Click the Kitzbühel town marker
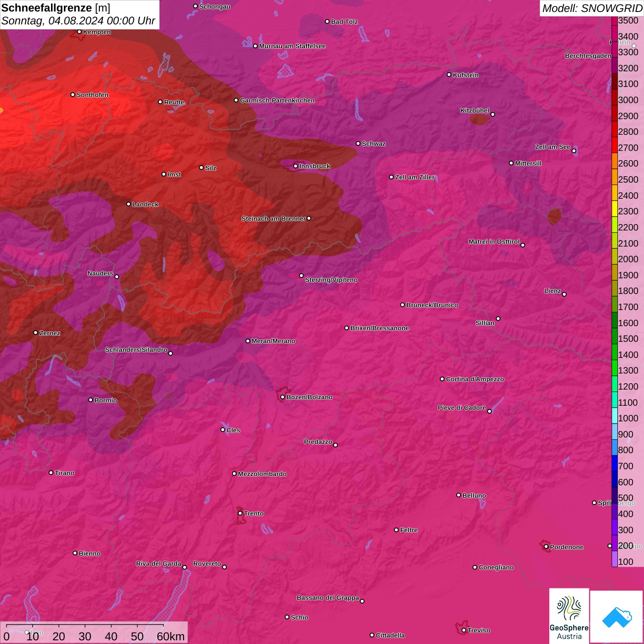The height and width of the screenshot is (644, 644). click(x=493, y=115)
